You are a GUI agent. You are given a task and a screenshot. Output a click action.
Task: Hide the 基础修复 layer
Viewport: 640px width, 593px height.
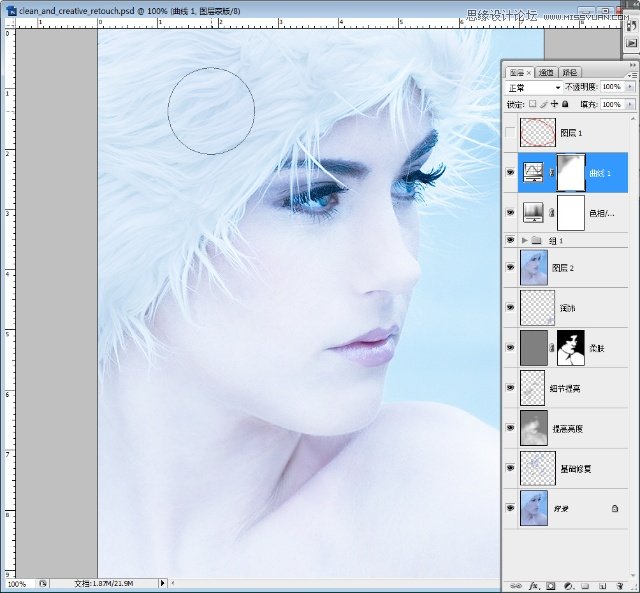[x=510, y=468]
